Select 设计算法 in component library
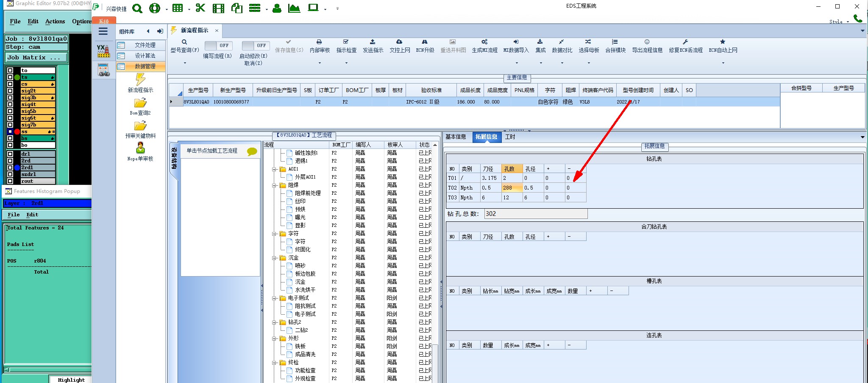Image resolution: width=868 pixels, height=383 pixels. tap(141, 56)
